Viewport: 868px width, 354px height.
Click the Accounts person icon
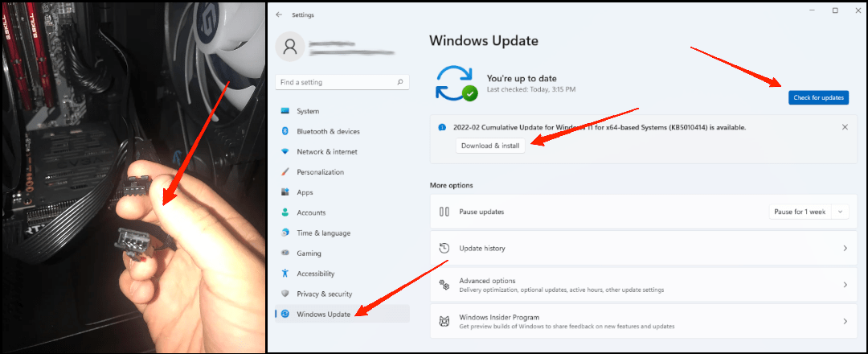285,212
